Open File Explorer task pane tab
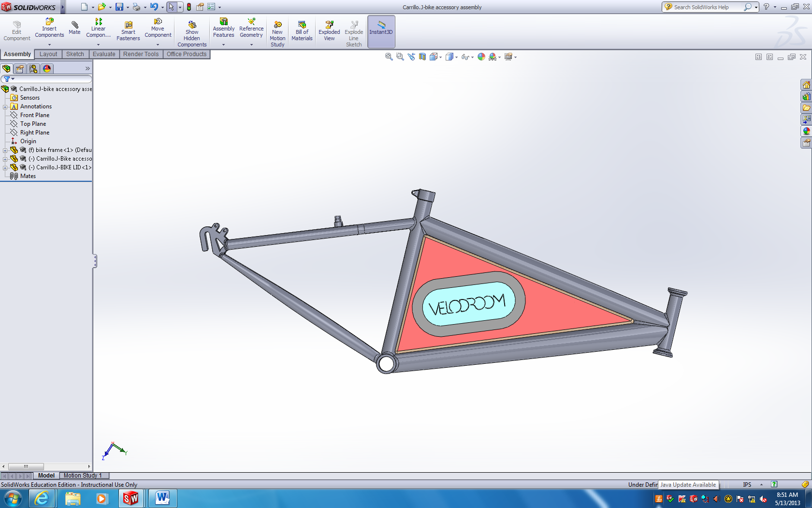 coord(806,108)
